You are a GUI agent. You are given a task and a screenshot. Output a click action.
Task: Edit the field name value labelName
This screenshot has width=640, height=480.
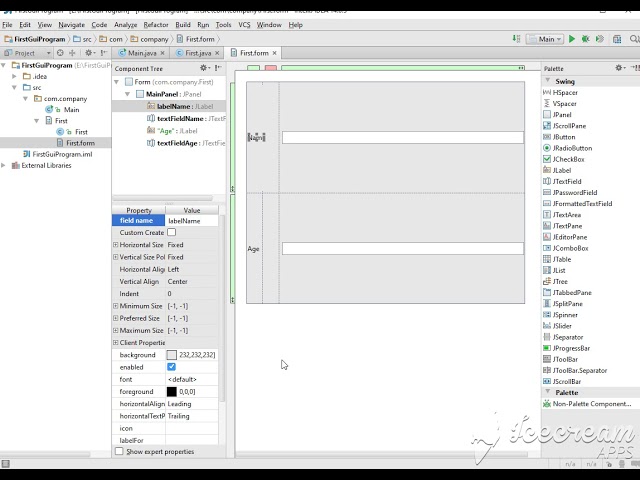point(192,221)
